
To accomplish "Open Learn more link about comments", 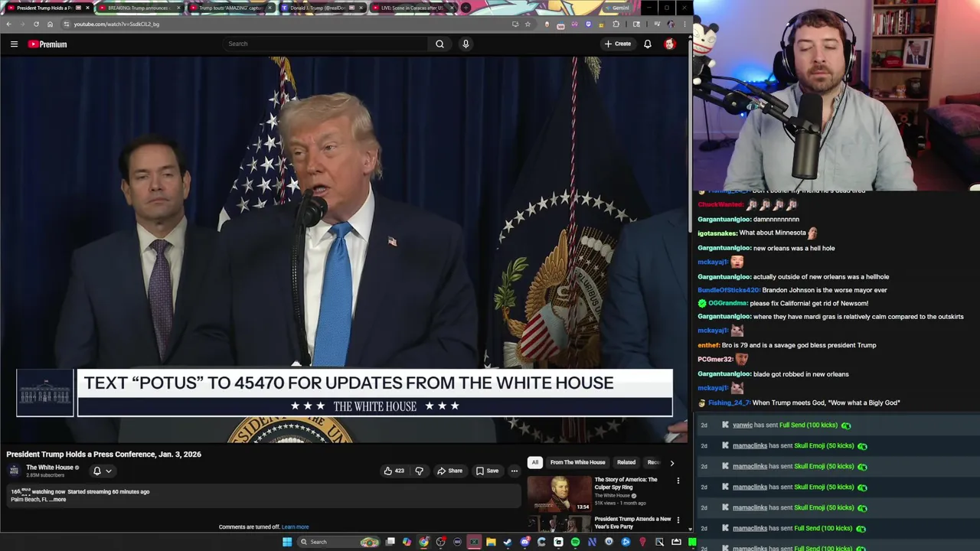I will pyautogui.click(x=295, y=527).
